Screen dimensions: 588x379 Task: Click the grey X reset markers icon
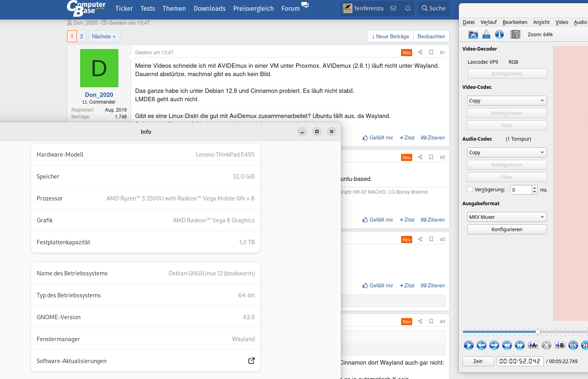click(x=547, y=345)
